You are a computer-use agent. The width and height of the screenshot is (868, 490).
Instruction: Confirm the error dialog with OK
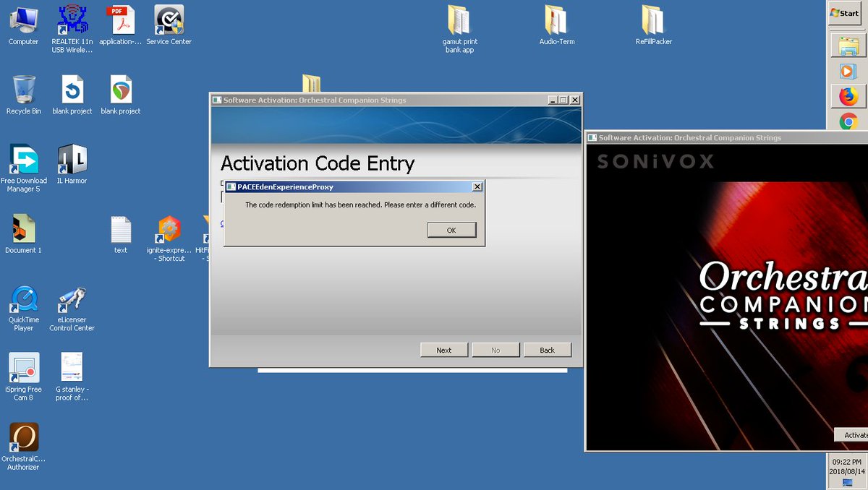pos(451,230)
